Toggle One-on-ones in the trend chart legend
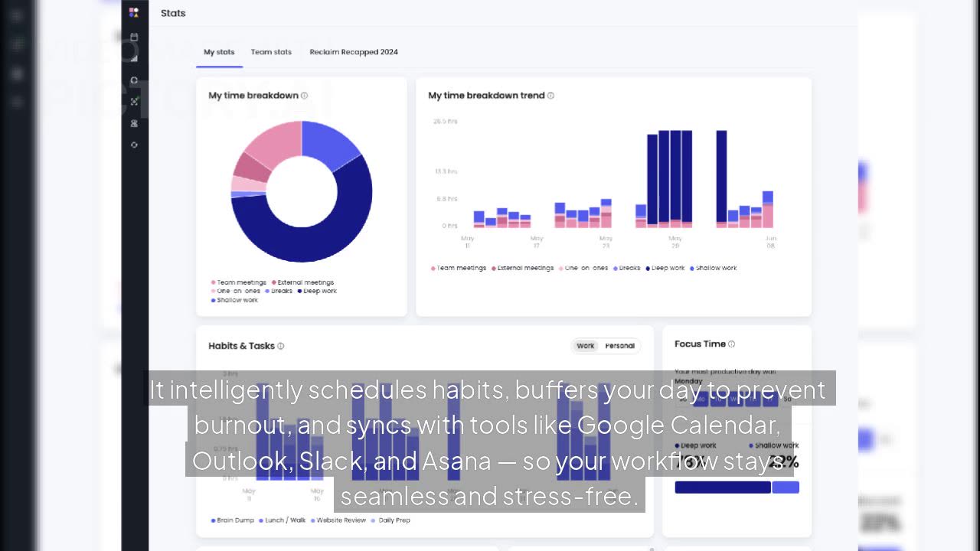 pos(583,269)
